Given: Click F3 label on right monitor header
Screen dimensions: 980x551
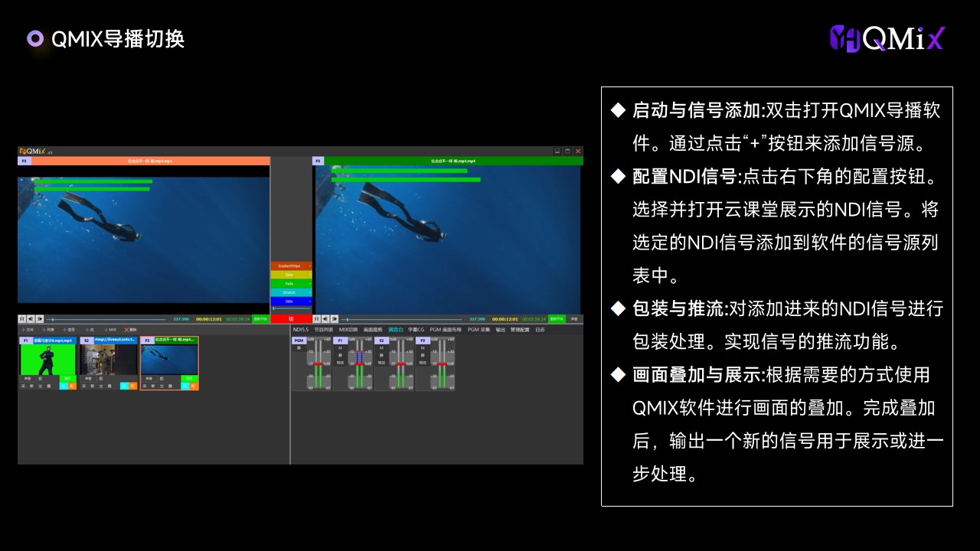Looking at the screenshot, I should (x=318, y=161).
